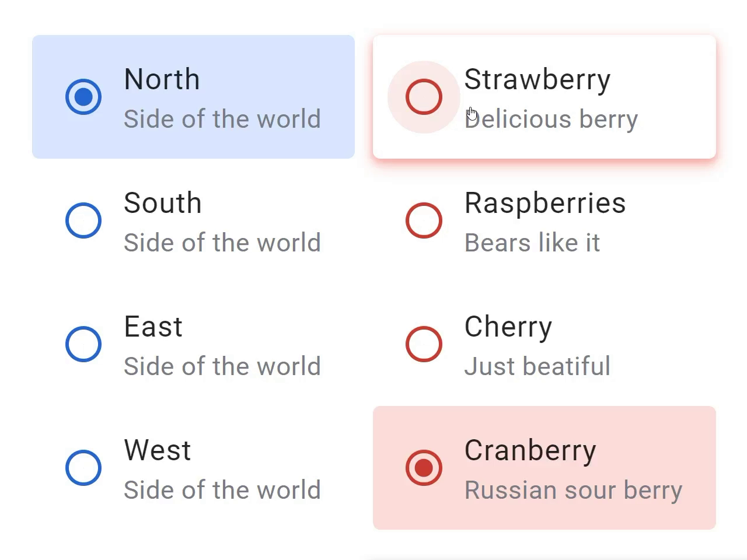The width and height of the screenshot is (747, 560).
Task: Select the Cherry radio button
Action: click(x=424, y=344)
